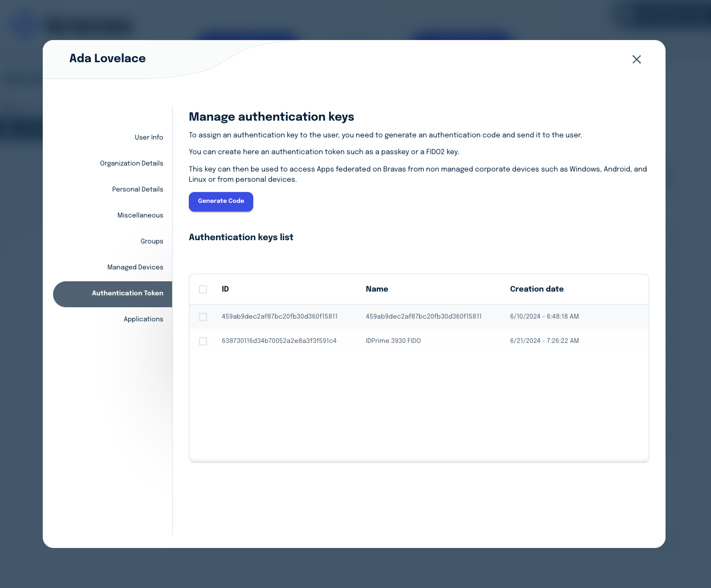Click the Ada Lovelace title

pyautogui.click(x=108, y=58)
